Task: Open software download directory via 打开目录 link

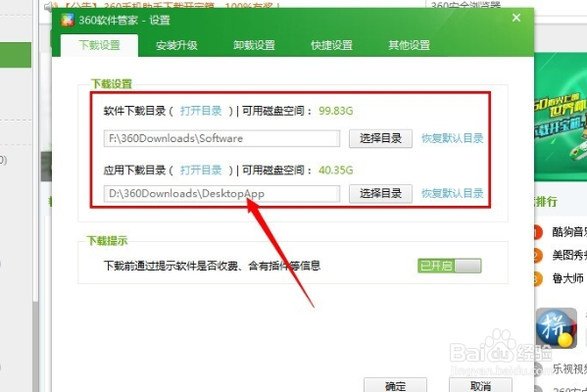Action: pos(201,111)
